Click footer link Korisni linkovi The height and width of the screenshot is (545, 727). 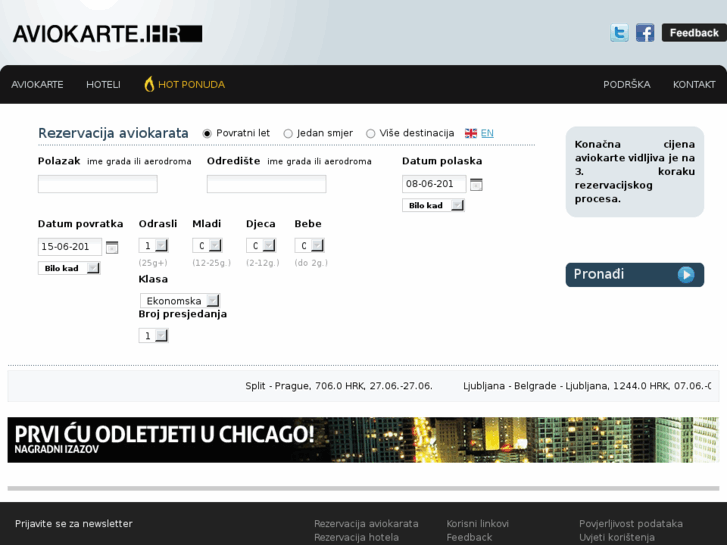click(478, 524)
